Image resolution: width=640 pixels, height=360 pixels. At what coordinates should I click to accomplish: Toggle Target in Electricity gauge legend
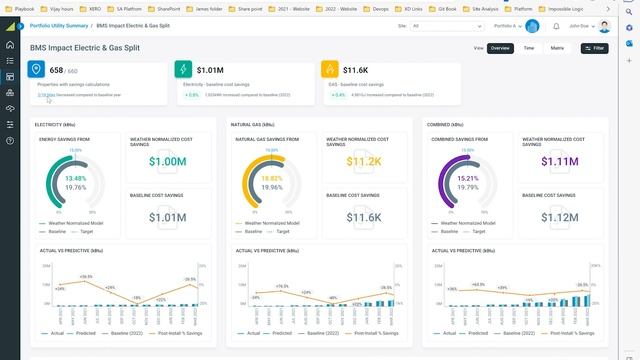(82, 231)
